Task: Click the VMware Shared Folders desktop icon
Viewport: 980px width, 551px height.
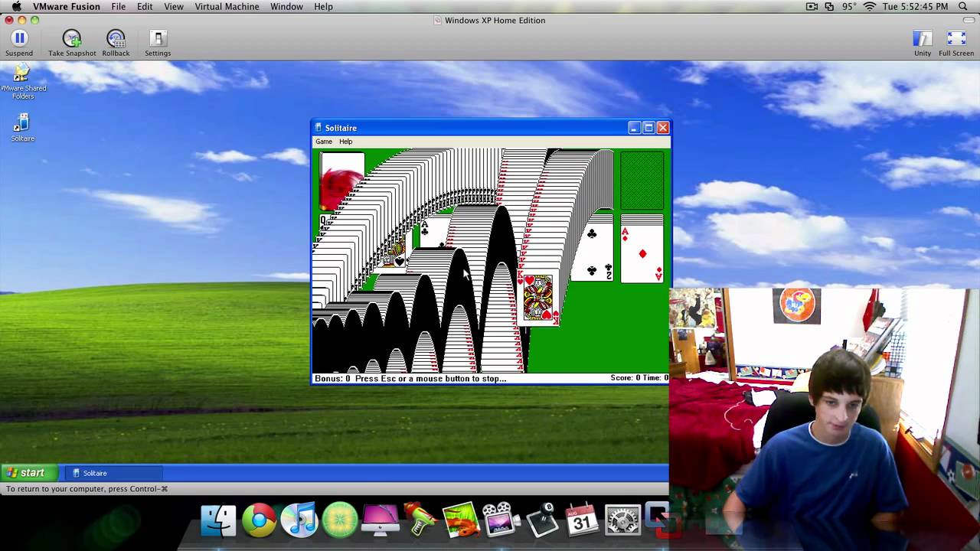Action: pos(22,83)
